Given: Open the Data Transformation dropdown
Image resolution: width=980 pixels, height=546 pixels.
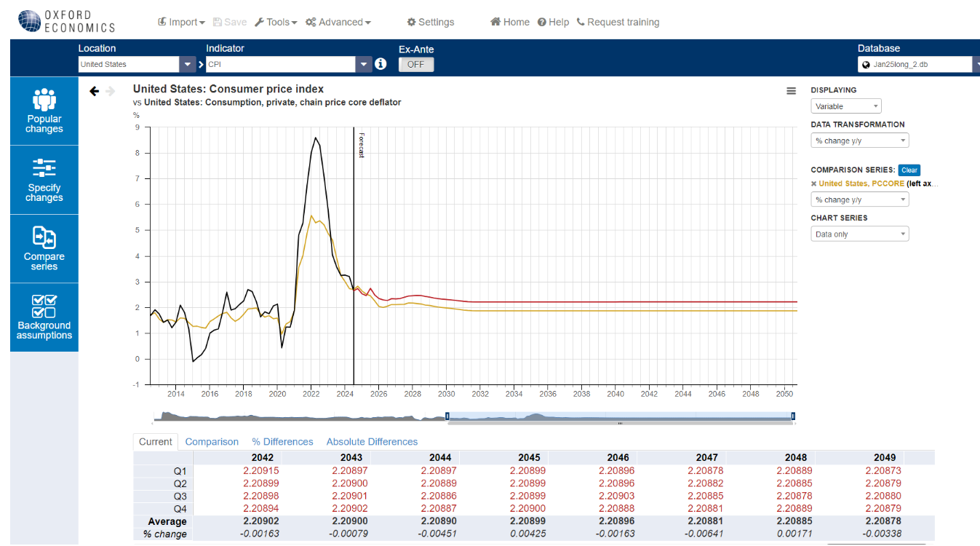Looking at the screenshot, I should pos(859,141).
